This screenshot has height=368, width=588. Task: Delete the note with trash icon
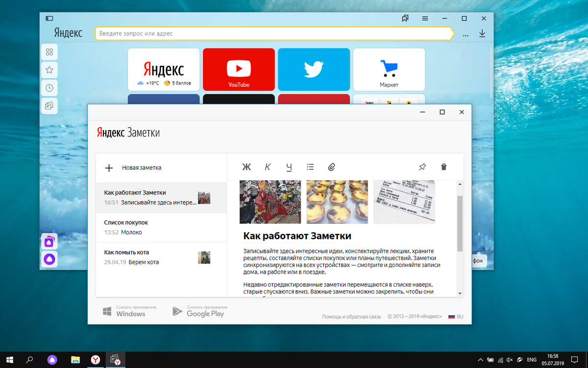pos(444,167)
